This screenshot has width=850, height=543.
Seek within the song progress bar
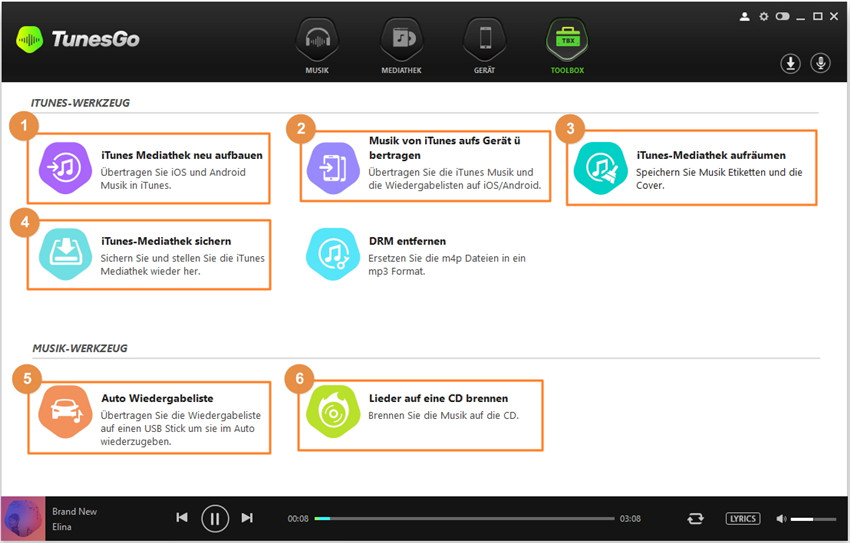465,519
